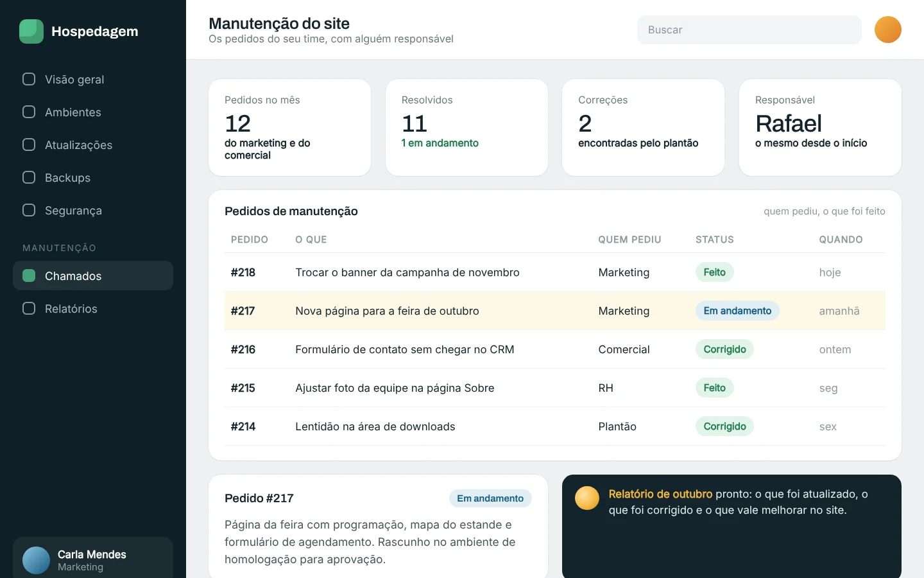Image resolution: width=924 pixels, height=578 pixels.
Task: Click Em andamento badge in row #217
Action: pyautogui.click(x=737, y=311)
